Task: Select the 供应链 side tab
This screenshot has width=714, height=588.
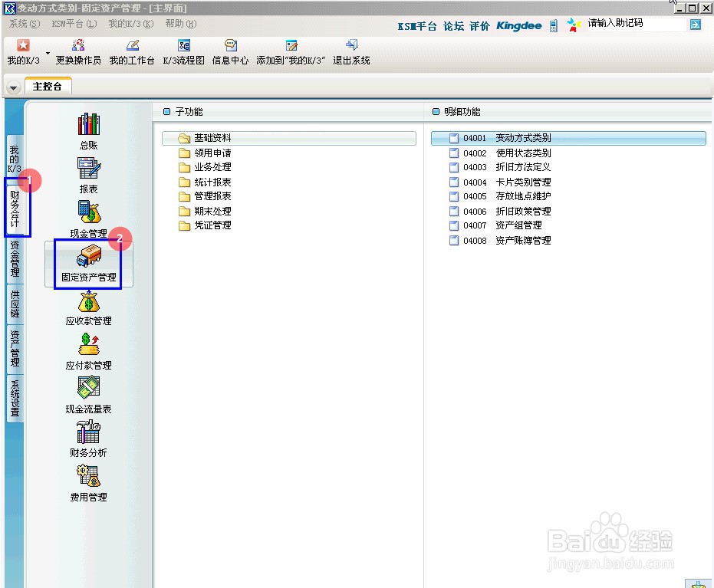Action: [15, 304]
